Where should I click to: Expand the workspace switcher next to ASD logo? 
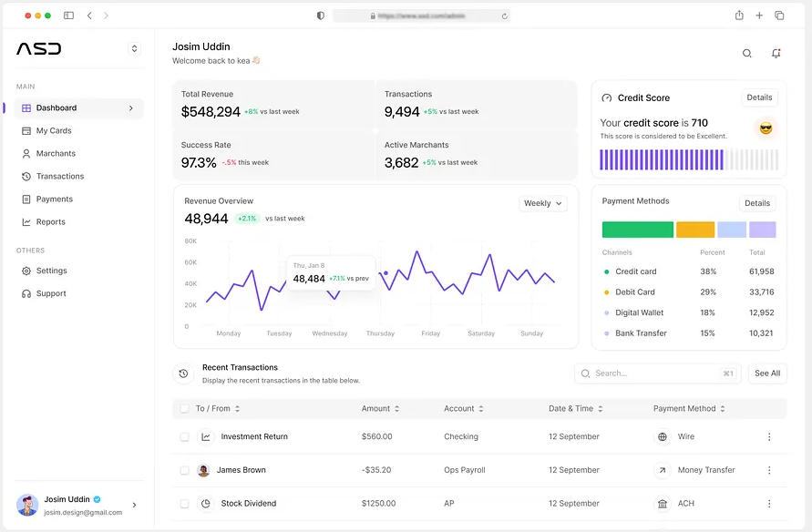135,48
